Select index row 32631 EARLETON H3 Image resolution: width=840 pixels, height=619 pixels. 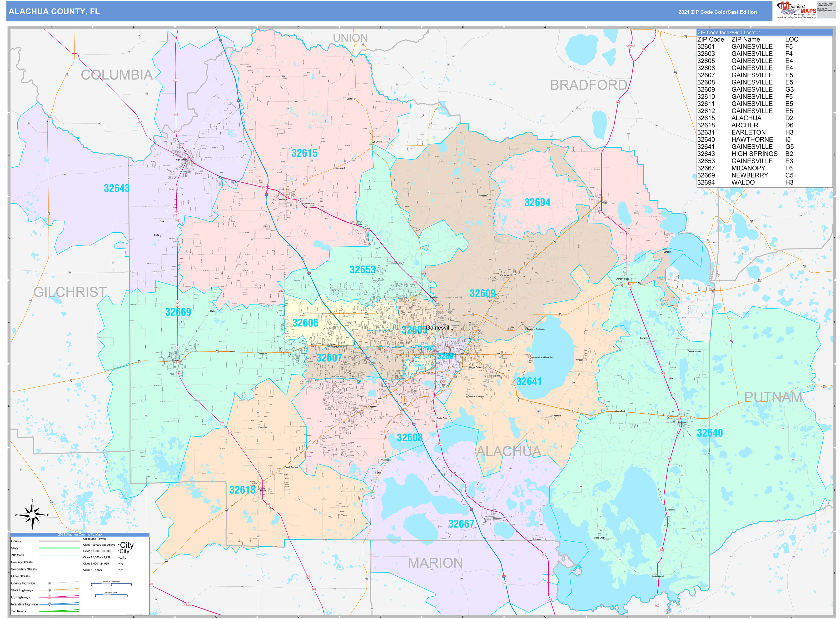(745, 132)
